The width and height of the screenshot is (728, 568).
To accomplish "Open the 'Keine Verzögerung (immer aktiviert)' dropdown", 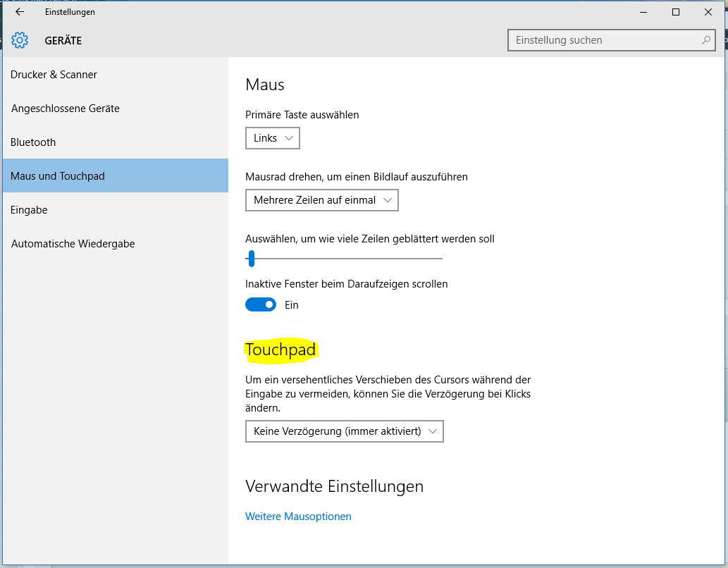I will [x=345, y=431].
